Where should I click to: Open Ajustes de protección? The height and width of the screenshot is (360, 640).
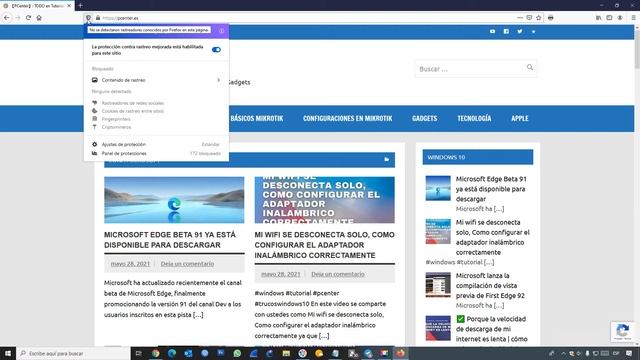pyautogui.click(x=156, y=144)
